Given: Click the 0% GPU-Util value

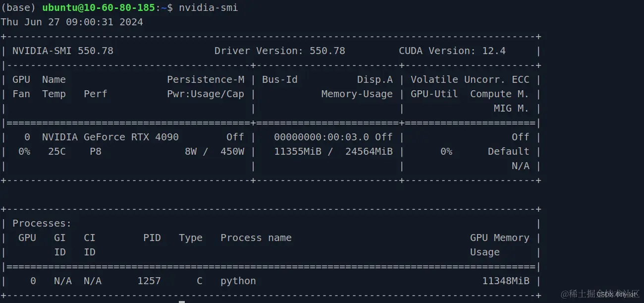Looking at the screenshot, I should (446, 152).
